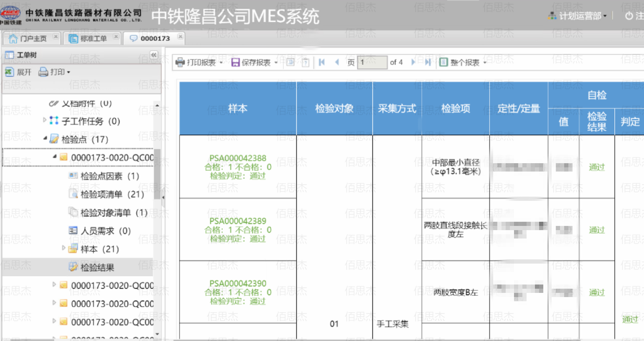Image resolution: width=644 pixels, height=341 pixels.
Task: Close the 0000173 tab
Action: (x=180, y=37)
